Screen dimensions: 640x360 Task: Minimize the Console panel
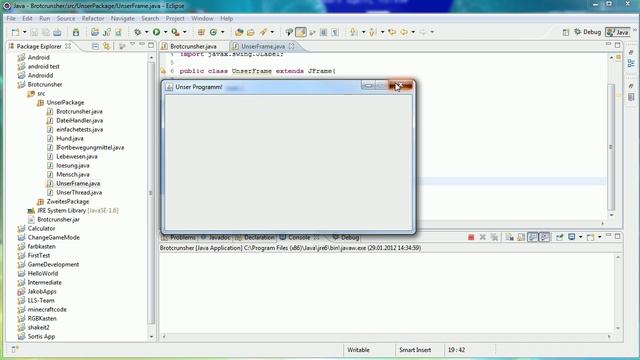(608, 236)
